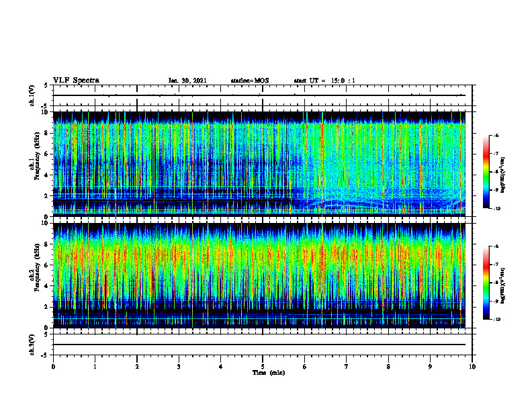The image size is (532, 411).
Task: Click time axis tick label "7"
Action: [347, 367]
